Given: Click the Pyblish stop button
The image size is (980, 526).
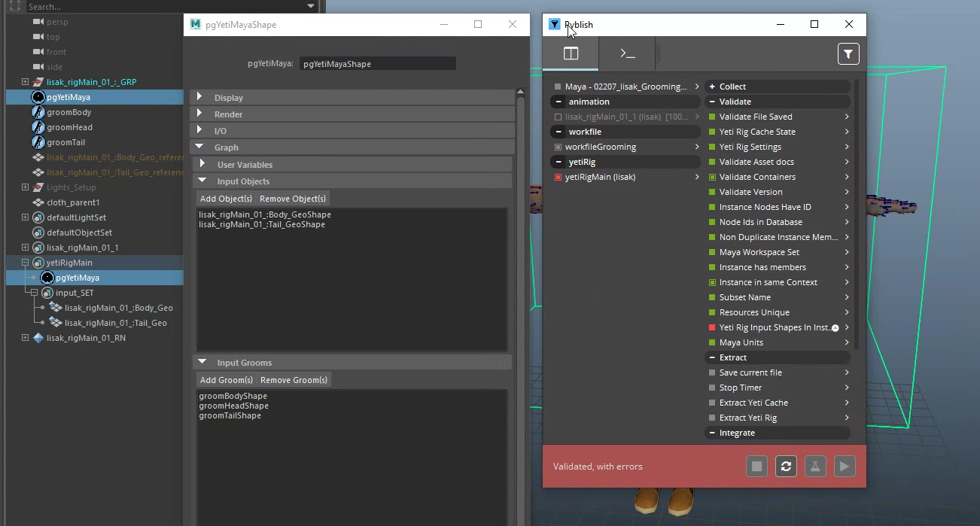Looking at the screenshot, I should click(756, 467).
